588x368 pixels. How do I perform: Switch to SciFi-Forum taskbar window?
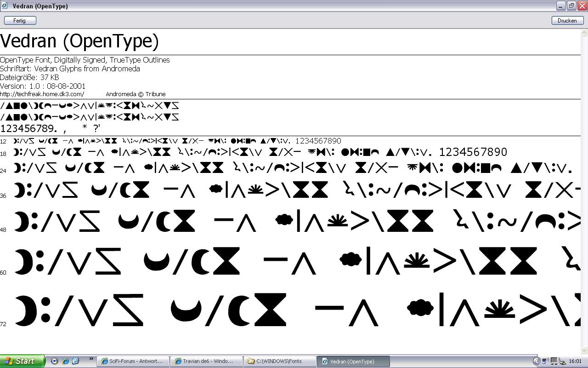(133, 361)
